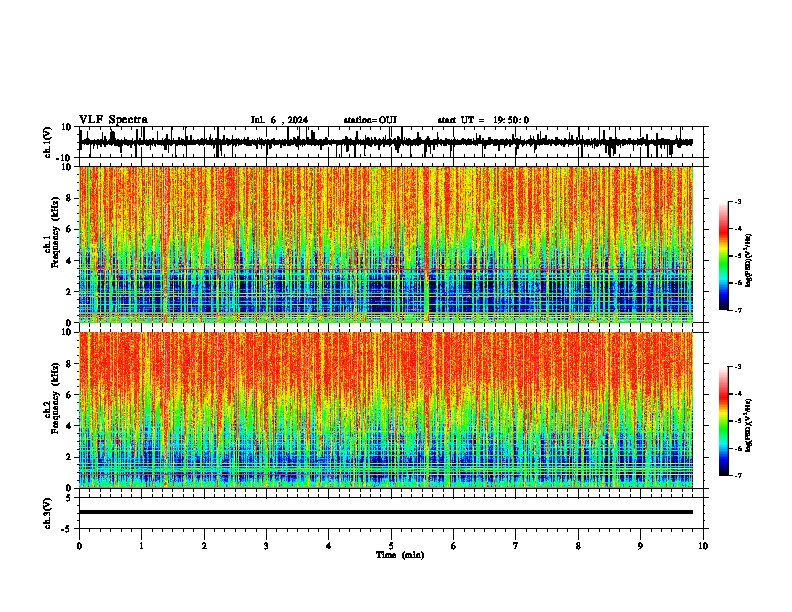Click the time axis tick label "7"

(x=516, y=546)
